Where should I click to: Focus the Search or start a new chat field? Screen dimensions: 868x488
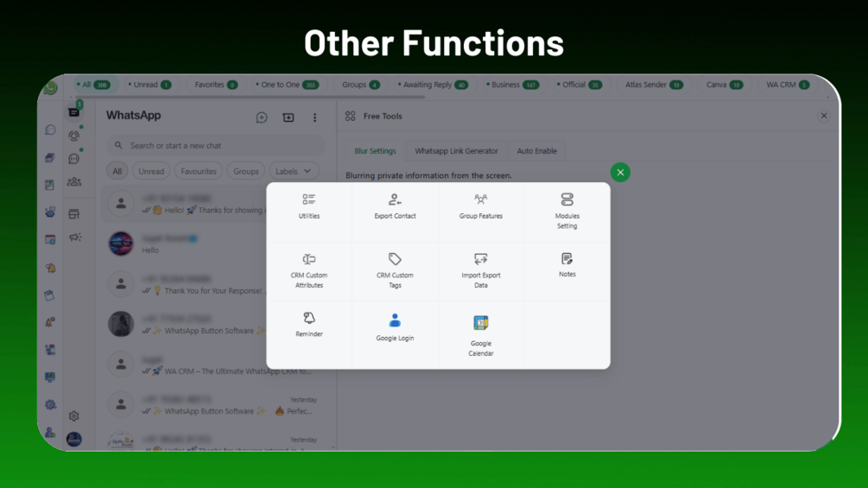(x=216, y=145)
